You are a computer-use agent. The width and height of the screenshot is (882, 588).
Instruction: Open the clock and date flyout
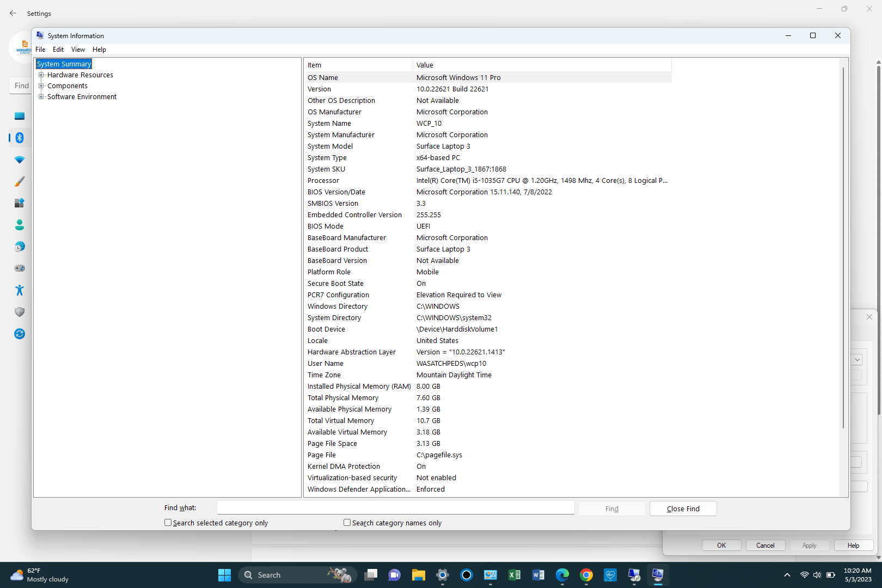(857, 575)
